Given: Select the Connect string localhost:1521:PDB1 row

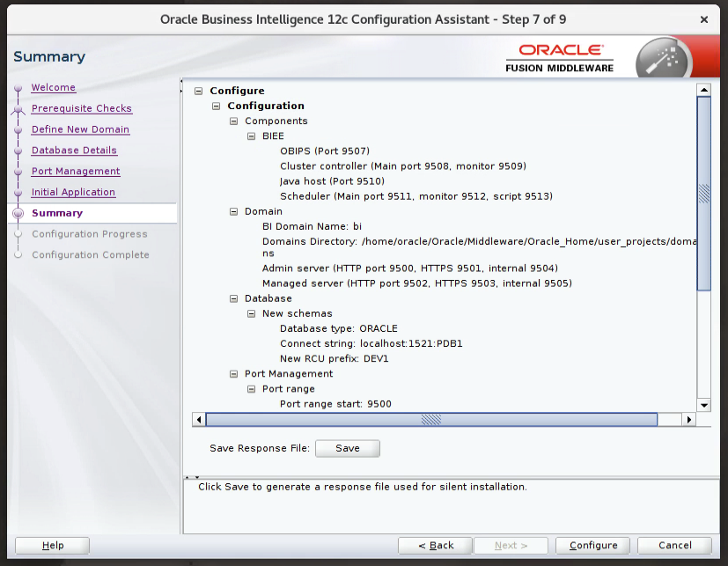Looking at the screenshot, I should pos(371,344).
